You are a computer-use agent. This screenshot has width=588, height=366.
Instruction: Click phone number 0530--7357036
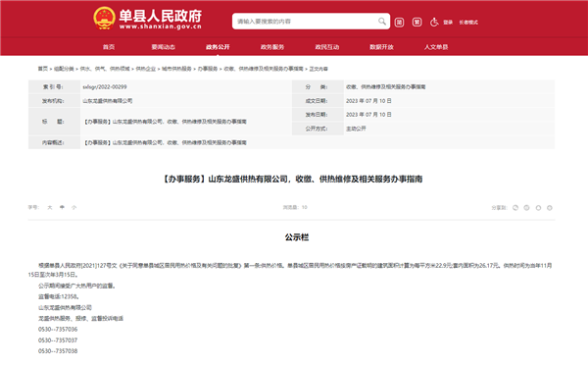pos(58,330)
